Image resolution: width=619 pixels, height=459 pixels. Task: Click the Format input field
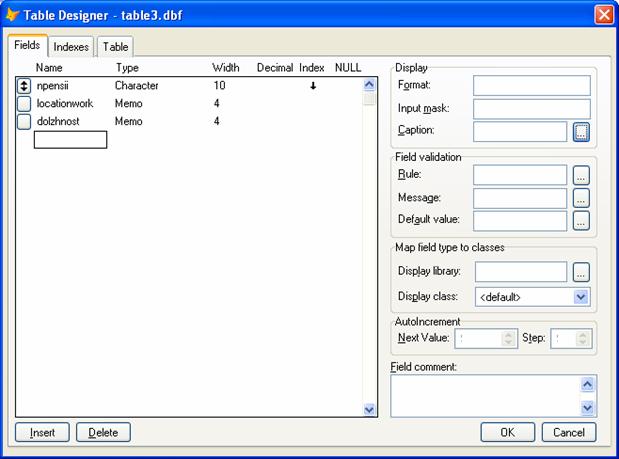pyautogui.click(x=531, y=86)
